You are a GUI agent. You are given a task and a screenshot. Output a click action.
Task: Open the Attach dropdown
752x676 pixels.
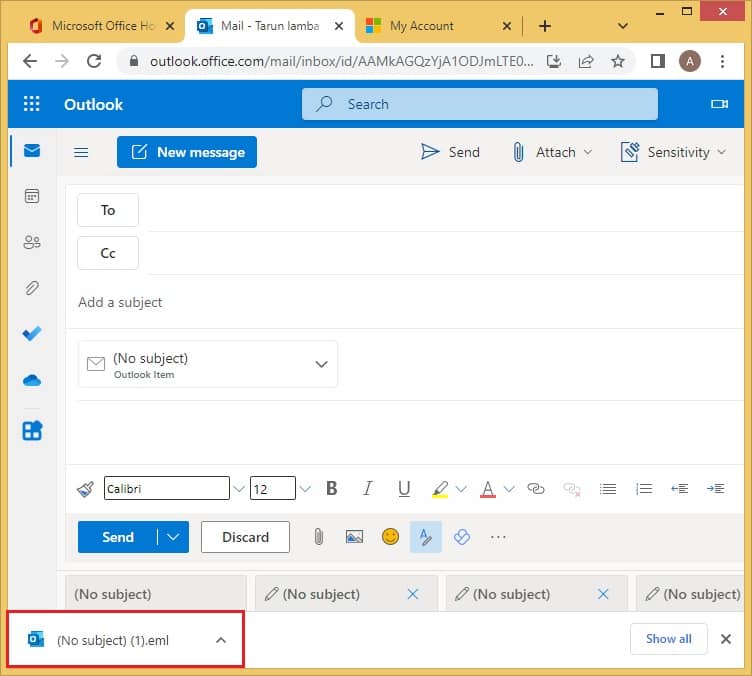click(552, 152)
